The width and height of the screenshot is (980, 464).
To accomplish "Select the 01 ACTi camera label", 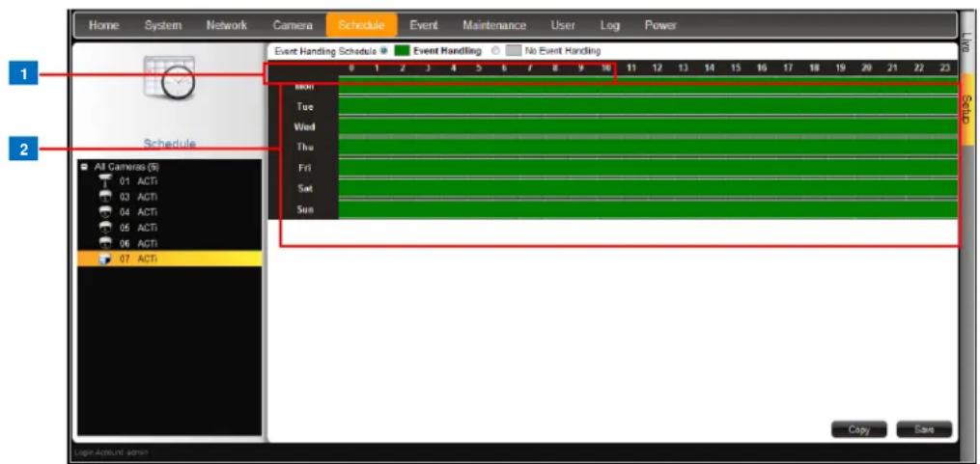I will click(x=137, y=181).
